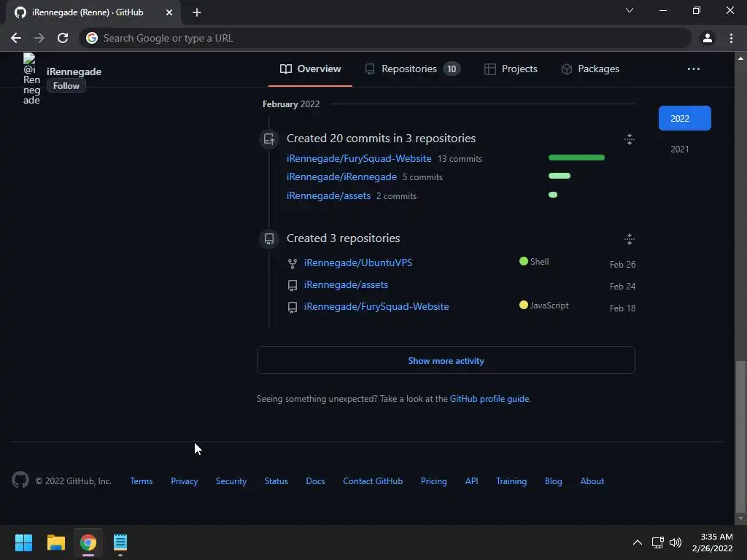This screenshot has height=560, width=747.
Task: Select year 2022 in activity filter
Action: point(684,118)
